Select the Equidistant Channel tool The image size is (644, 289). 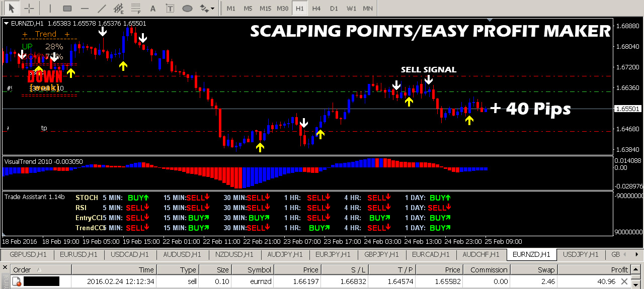pyautogui.click(x=119, y=8)
